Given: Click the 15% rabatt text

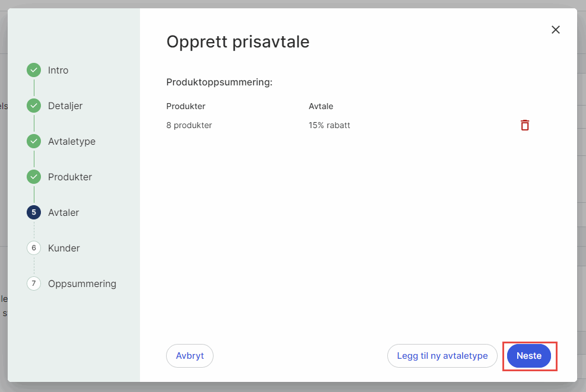Looking at the screenshot, I should pyautogui.click(x=329, y=125).
